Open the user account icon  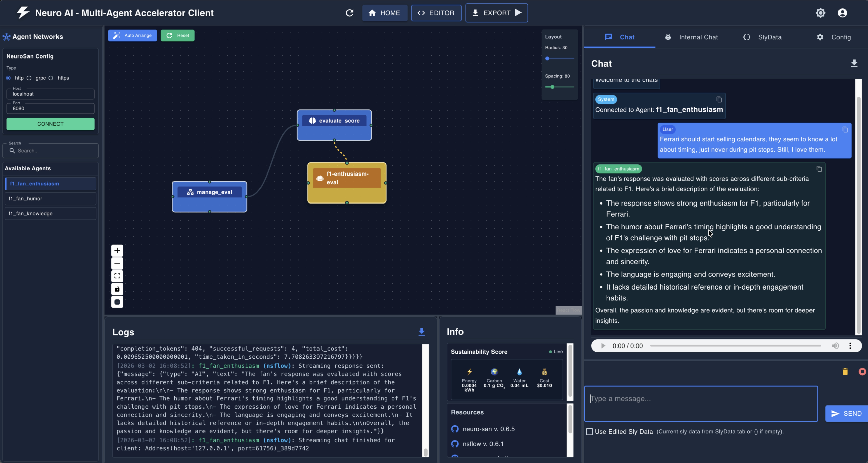[x=842, y=13]
